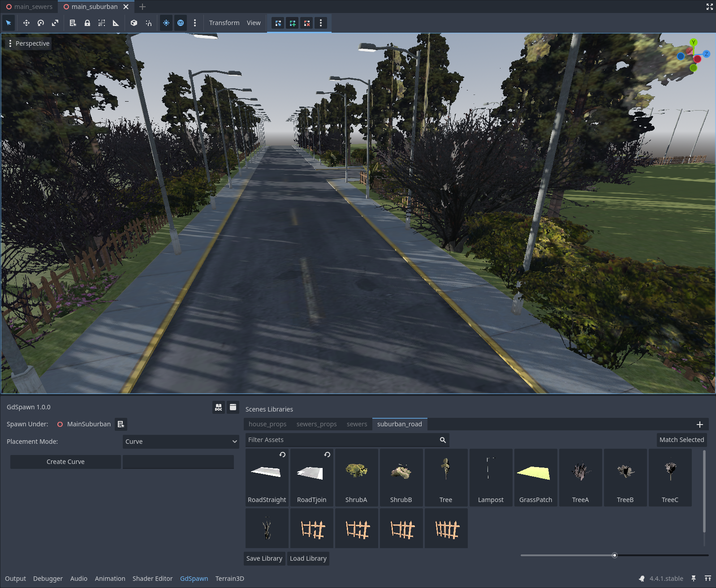Select the TreeB asset

[x=625, y=478]
